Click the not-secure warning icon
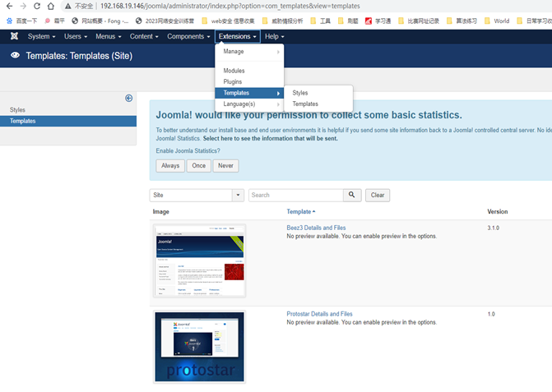552x392 pixels. (x=68, y=6)
